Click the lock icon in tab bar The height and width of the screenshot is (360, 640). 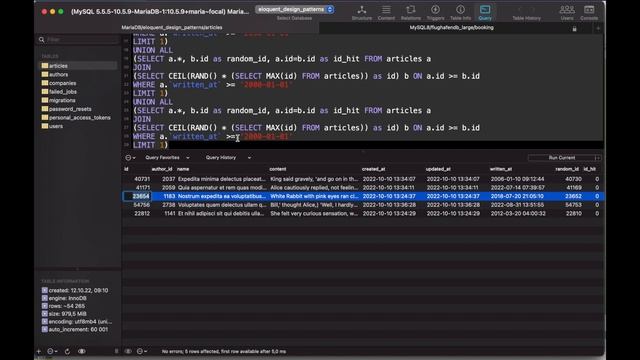pos(574,29)
